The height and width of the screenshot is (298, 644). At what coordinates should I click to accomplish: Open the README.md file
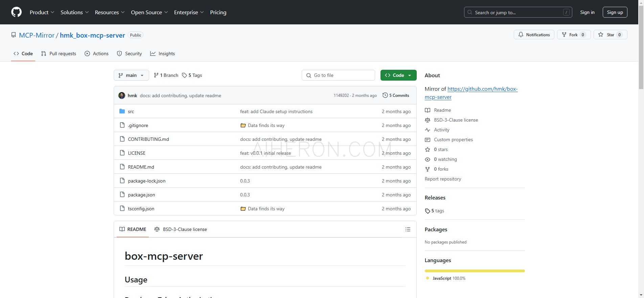pyautogui.click(x=141, y=167)
